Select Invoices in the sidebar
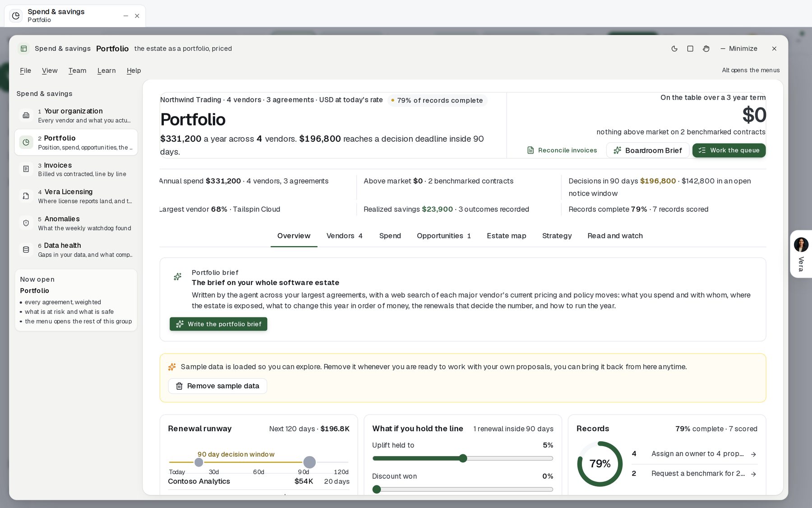812x508 pixels. (76, 169)
